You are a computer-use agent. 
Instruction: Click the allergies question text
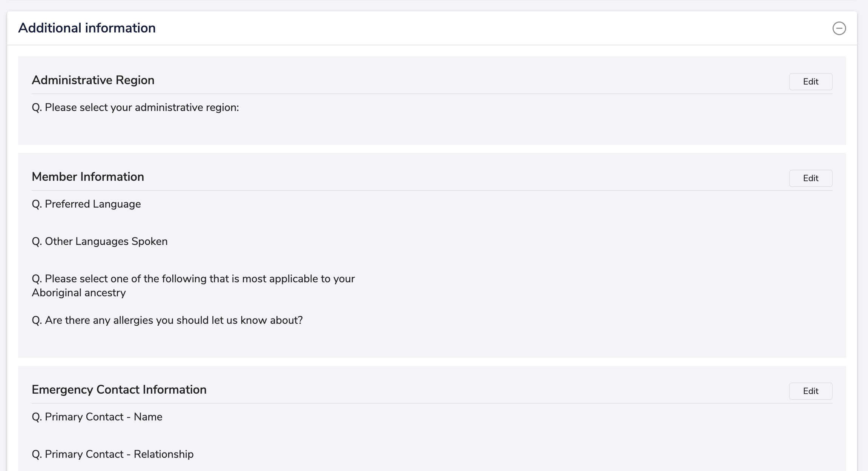coord(167,320)
